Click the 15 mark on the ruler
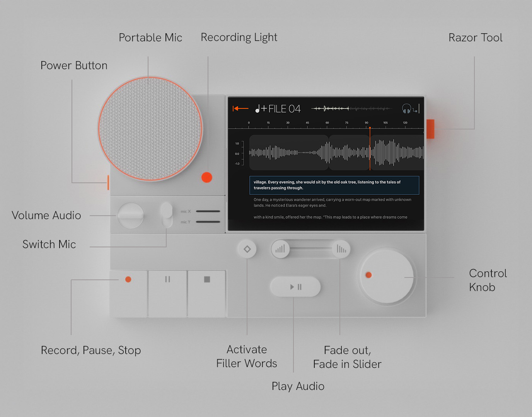 (x=268, y=123)
